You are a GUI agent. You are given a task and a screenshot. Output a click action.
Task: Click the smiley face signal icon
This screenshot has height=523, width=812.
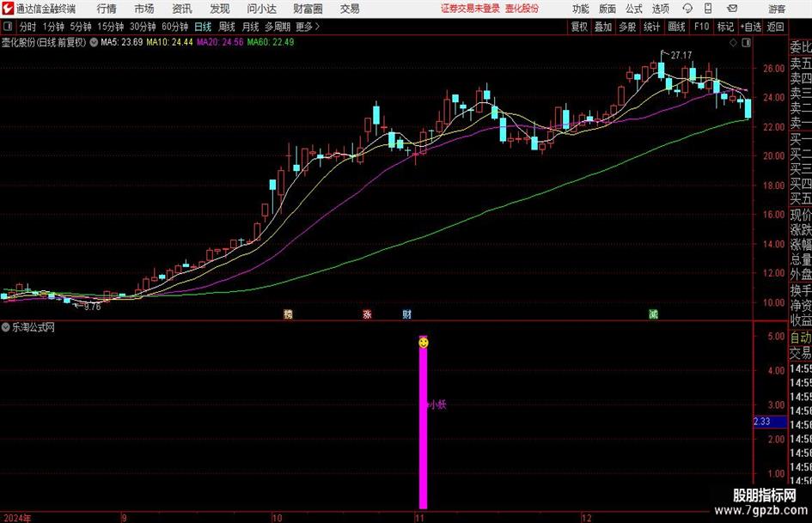[x=423, y=343]
